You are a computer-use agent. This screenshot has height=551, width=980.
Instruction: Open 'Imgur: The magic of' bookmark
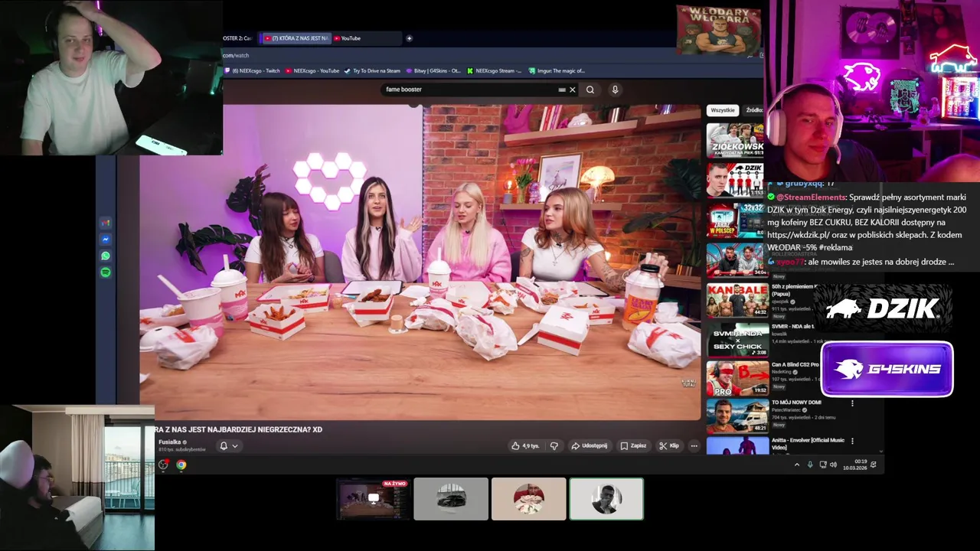(x=557, y=70)
